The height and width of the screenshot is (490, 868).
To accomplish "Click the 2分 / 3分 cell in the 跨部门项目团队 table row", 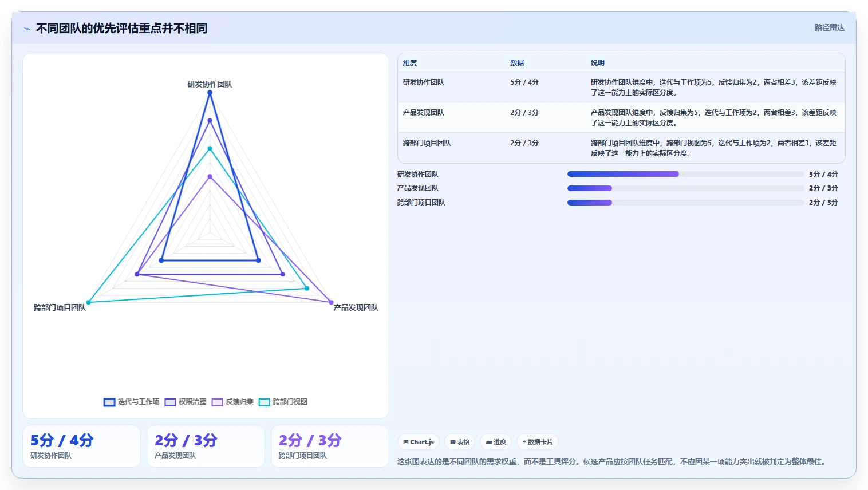I will 524,143.
